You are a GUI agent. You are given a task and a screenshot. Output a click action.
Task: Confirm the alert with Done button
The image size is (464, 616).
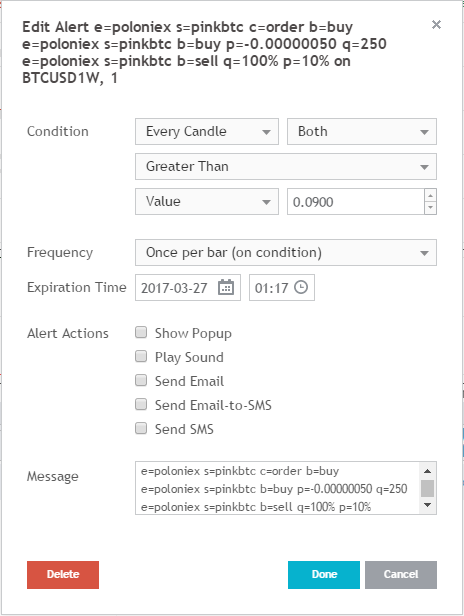[x=324, y=575]
